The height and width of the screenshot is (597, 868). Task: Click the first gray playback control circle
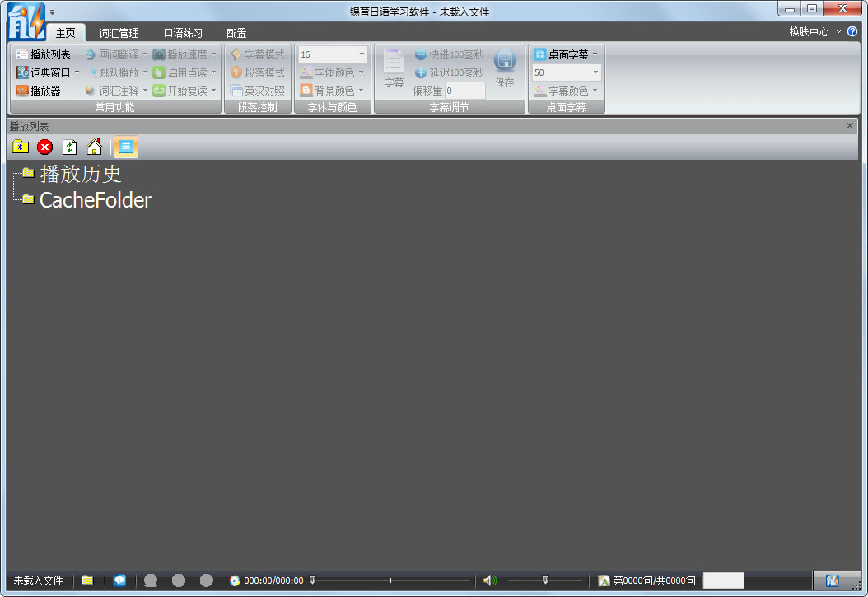(x=151, y=581)
